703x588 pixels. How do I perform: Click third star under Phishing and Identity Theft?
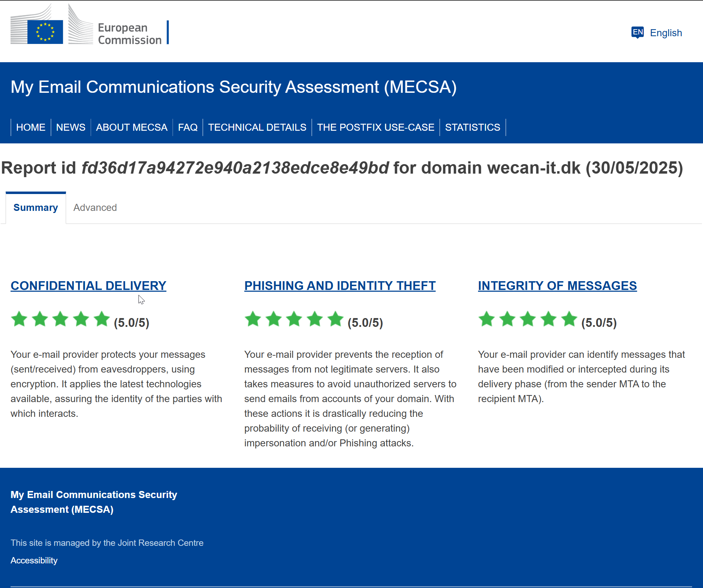coord(294,319)
